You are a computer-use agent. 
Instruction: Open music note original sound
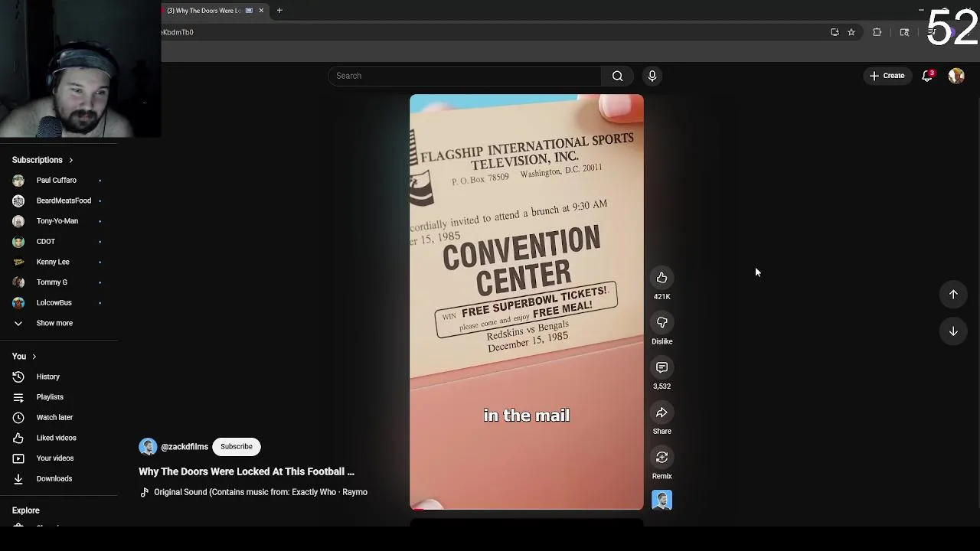pos(144,492)
